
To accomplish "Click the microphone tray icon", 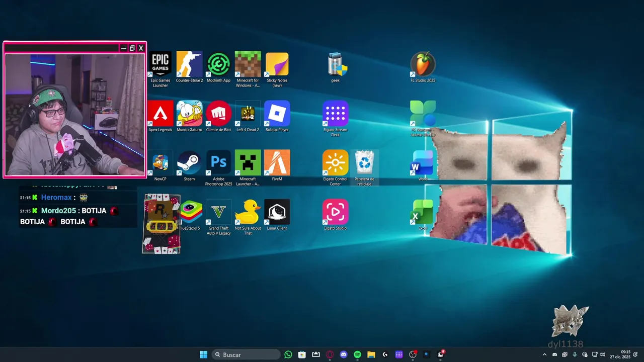I will [x=575, y=354].
